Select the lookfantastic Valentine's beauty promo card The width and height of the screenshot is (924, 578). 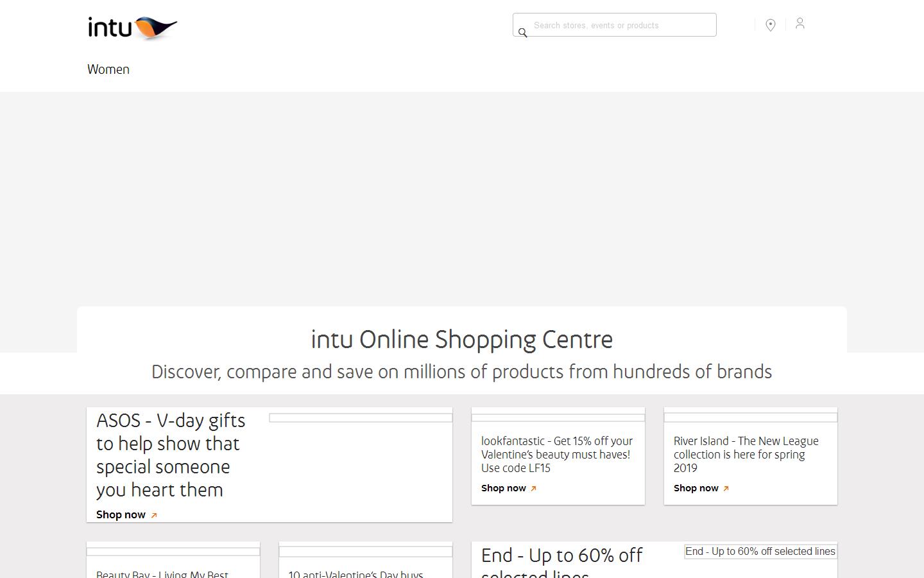pyautogui.click(x=558, y=456)
